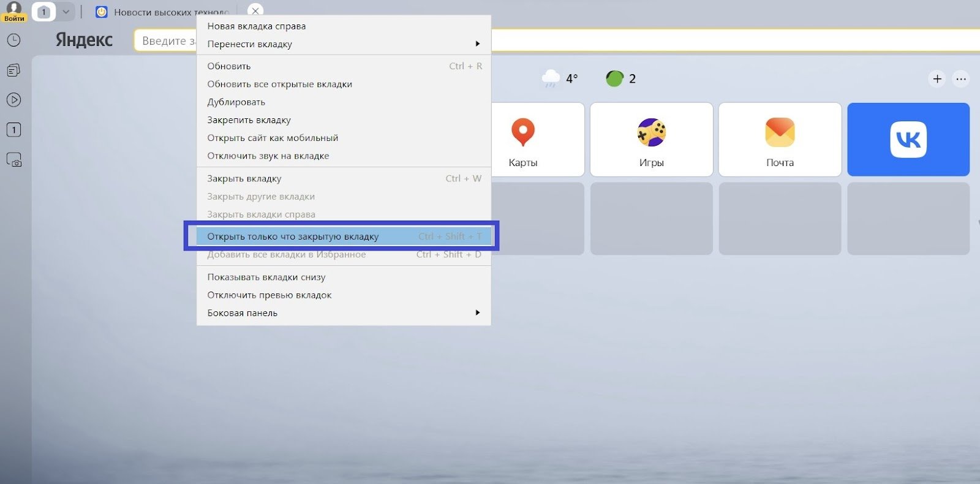Open the History clock sidebar icon
Screen dimensions: 980x484
pos(13,40)
